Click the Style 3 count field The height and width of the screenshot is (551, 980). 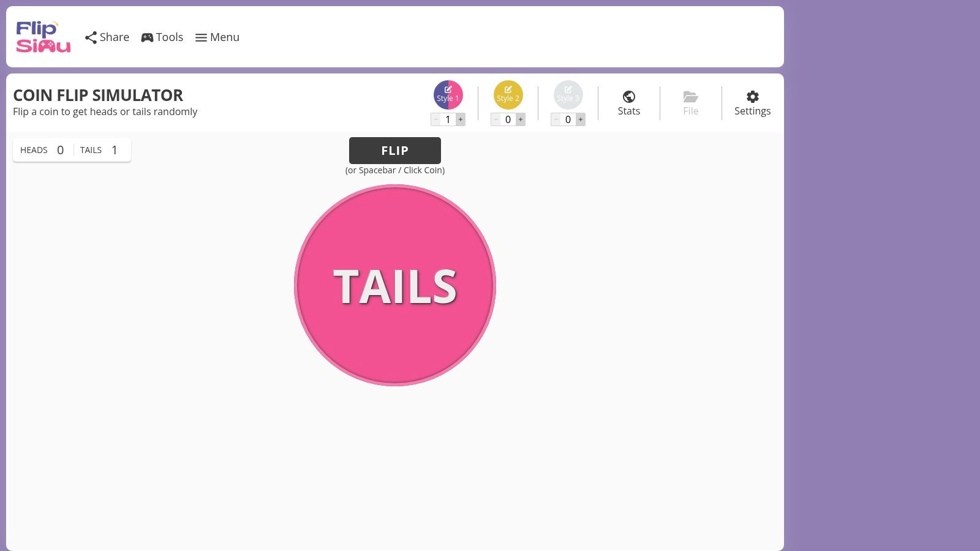568,119
